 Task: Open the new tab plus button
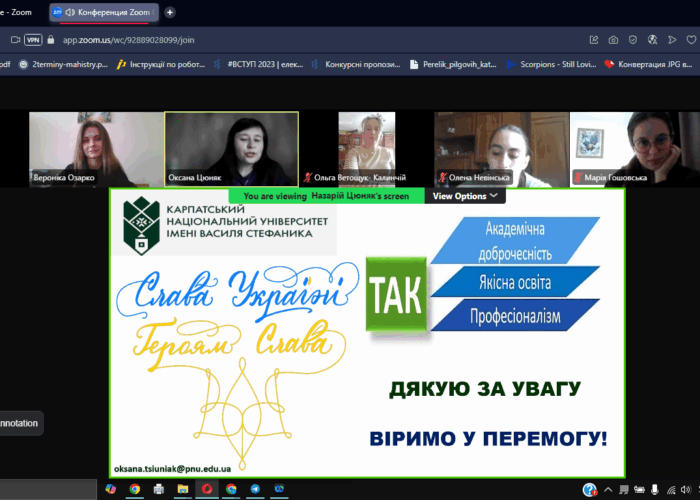tap(170, 12)
